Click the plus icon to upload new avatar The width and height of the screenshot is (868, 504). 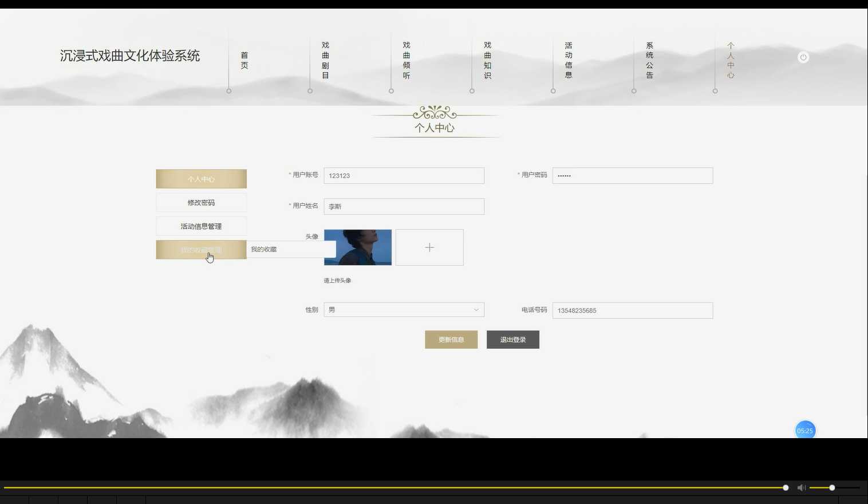point(429,247)
